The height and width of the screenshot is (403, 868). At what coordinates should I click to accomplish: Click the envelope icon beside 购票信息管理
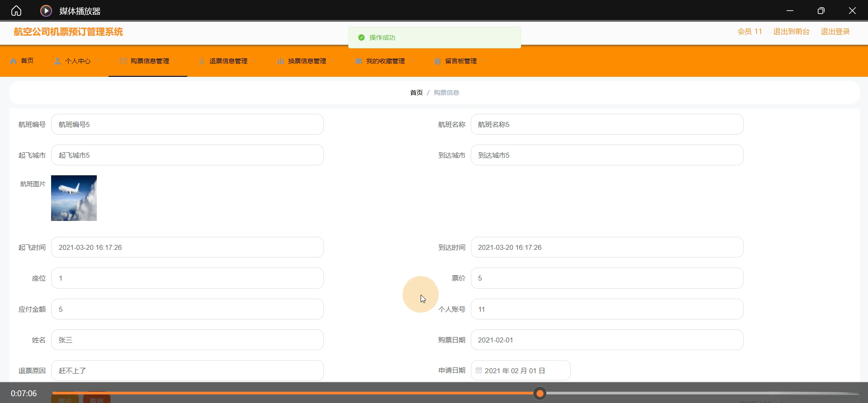123,61
